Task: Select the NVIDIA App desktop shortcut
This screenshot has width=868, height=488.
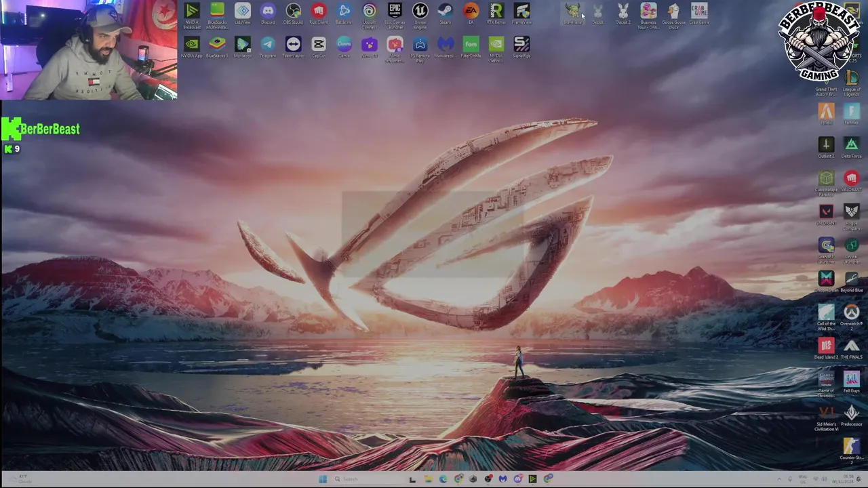Action: 192,47
